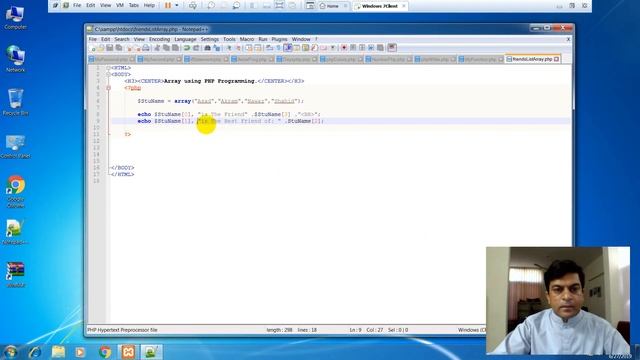Click the 'length : 298 lines : 18' status entry
The image size is (640, 360).
point(291,330)
